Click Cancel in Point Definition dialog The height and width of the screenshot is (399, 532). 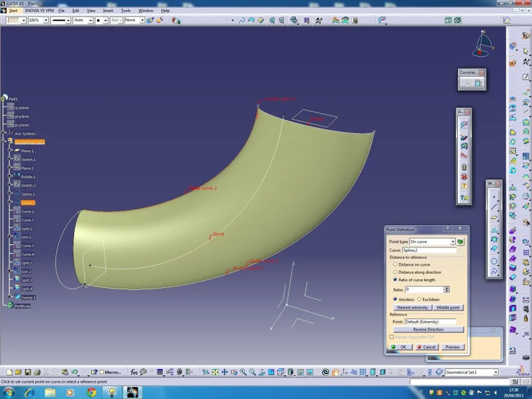(x=427, y=347)
